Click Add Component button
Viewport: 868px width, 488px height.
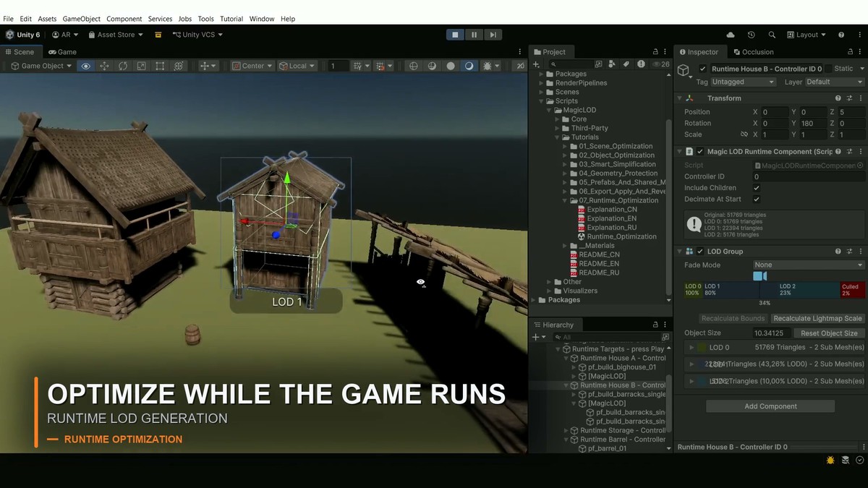click(x=770, y=406)
